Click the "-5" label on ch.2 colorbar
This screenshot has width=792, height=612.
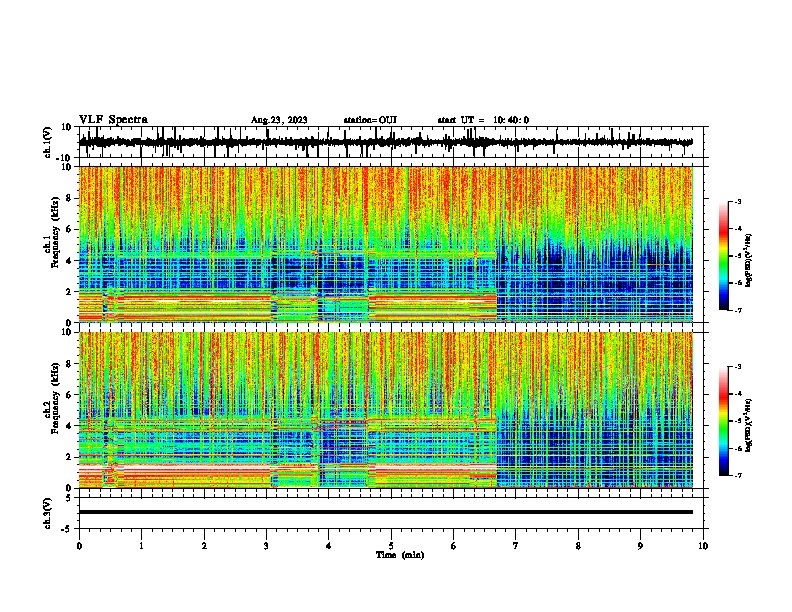point(737,421)
